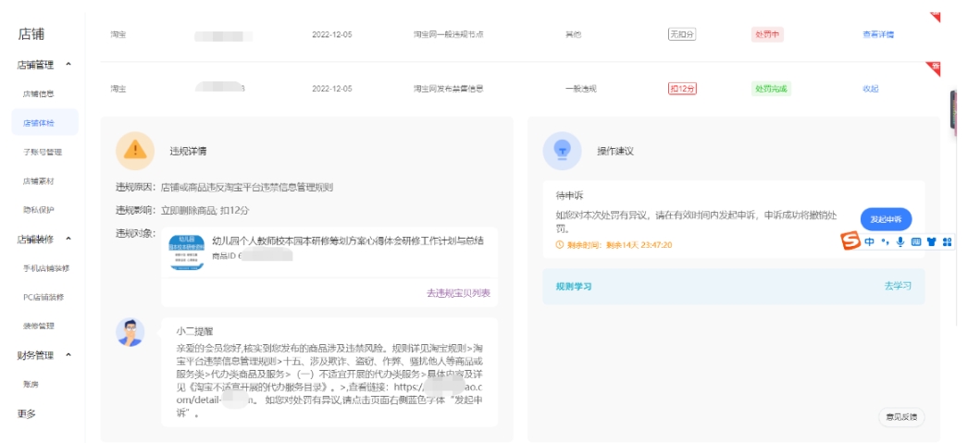Open the 去违规宝贝列表 link
This screenshot has width=980, height=443.
[458, 292]
